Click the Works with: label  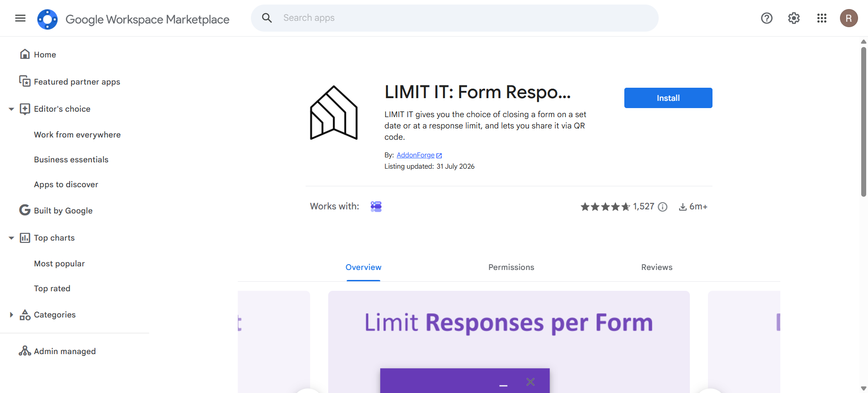click(x=335, y=207)
